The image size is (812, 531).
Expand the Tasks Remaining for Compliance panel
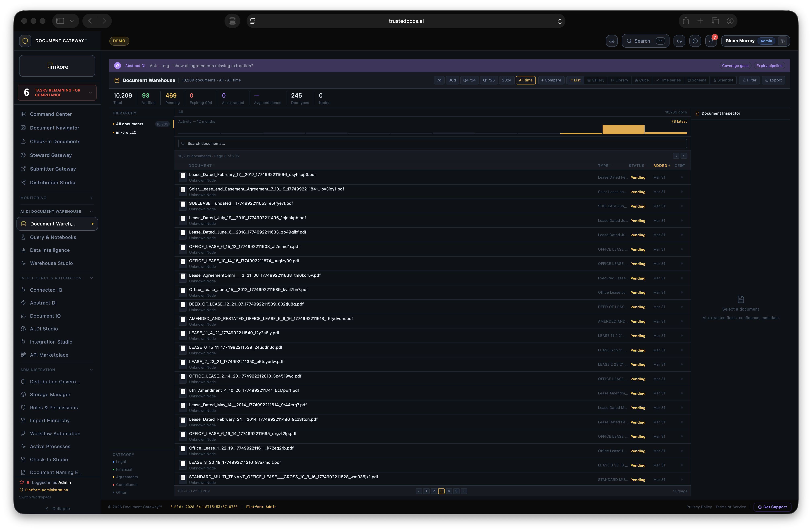(57, 93)
